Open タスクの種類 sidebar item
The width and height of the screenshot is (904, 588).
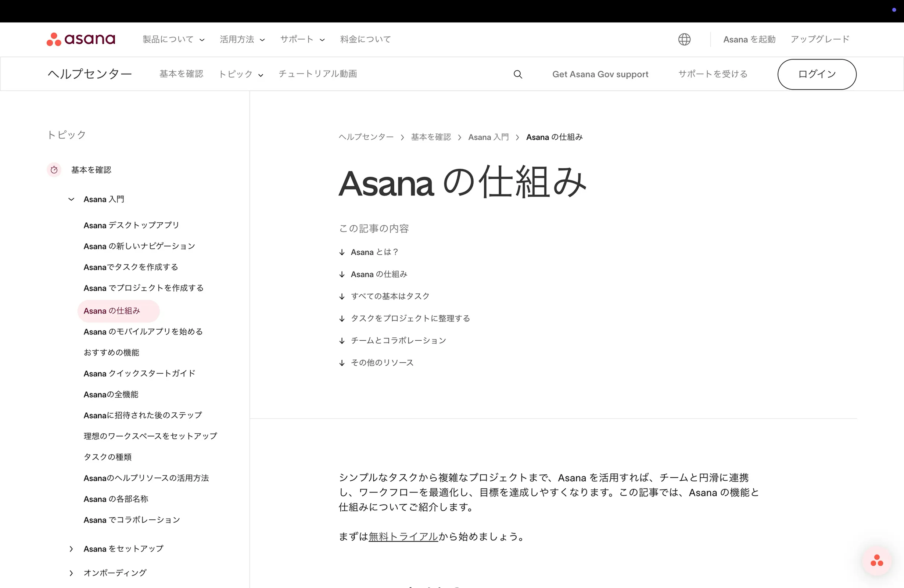[108, 457]
